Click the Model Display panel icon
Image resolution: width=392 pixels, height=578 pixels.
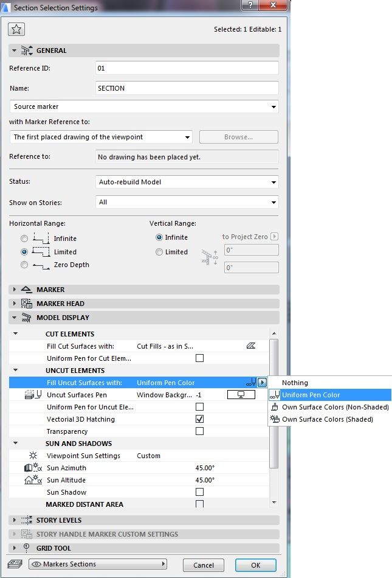[x=27, y=318]
